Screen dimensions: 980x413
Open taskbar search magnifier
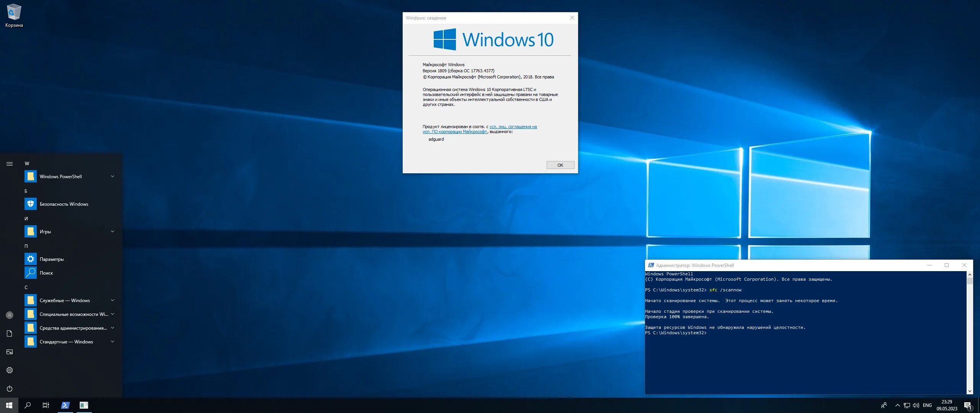(x=28, y=405)
